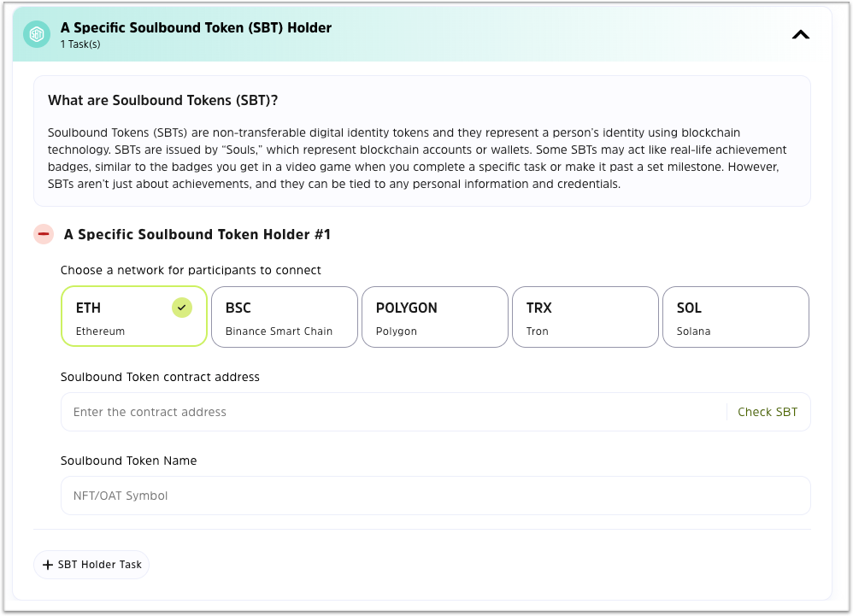The width and height of the screenshot is (853, 616).
Task: Choose the POLYGON network option
Action: click(434, 317)
